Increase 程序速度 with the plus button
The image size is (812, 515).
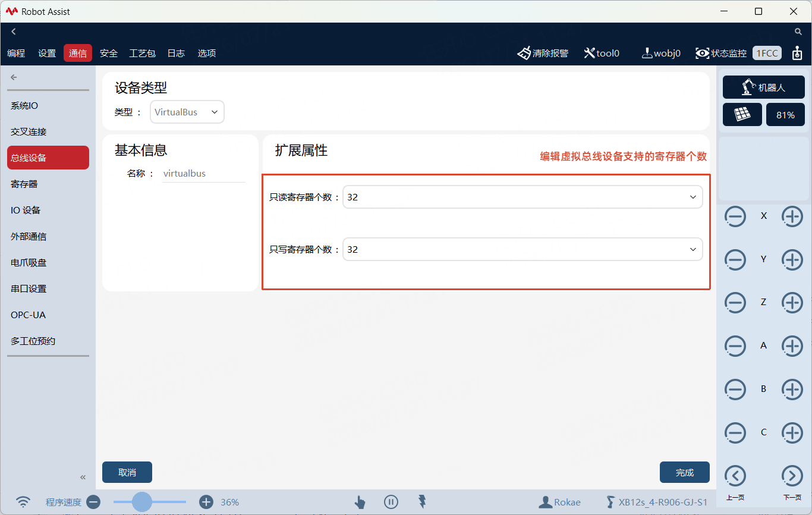(x=206, y=502)
